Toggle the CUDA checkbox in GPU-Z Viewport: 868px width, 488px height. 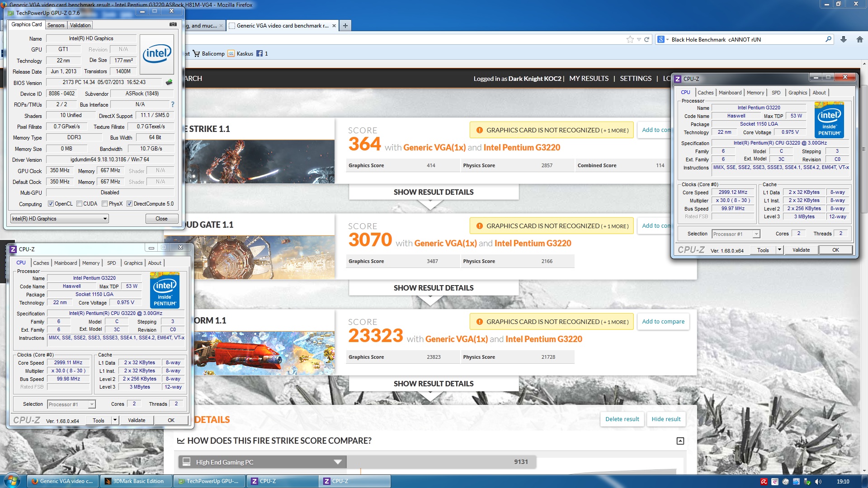tap(80, 204)
